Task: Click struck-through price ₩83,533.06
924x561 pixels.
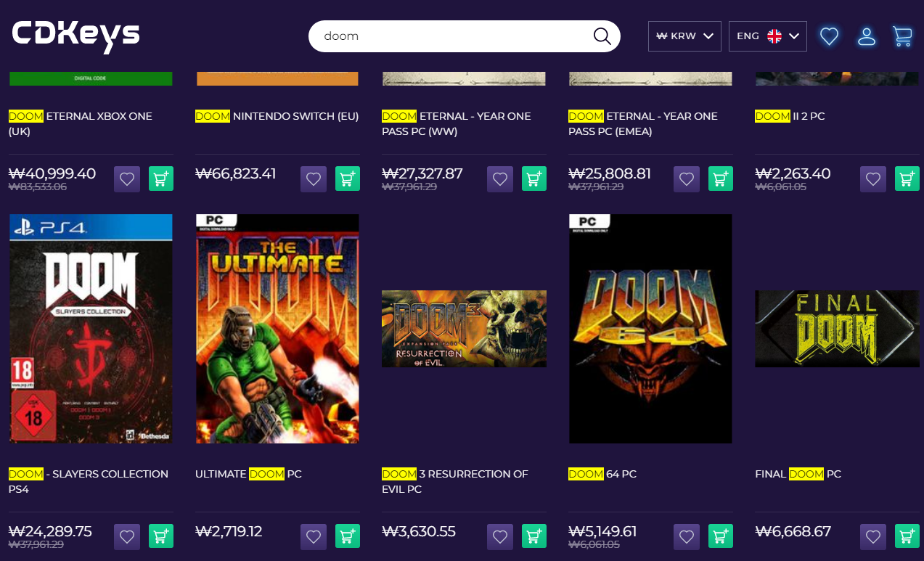Action: (x=38, y=187)
